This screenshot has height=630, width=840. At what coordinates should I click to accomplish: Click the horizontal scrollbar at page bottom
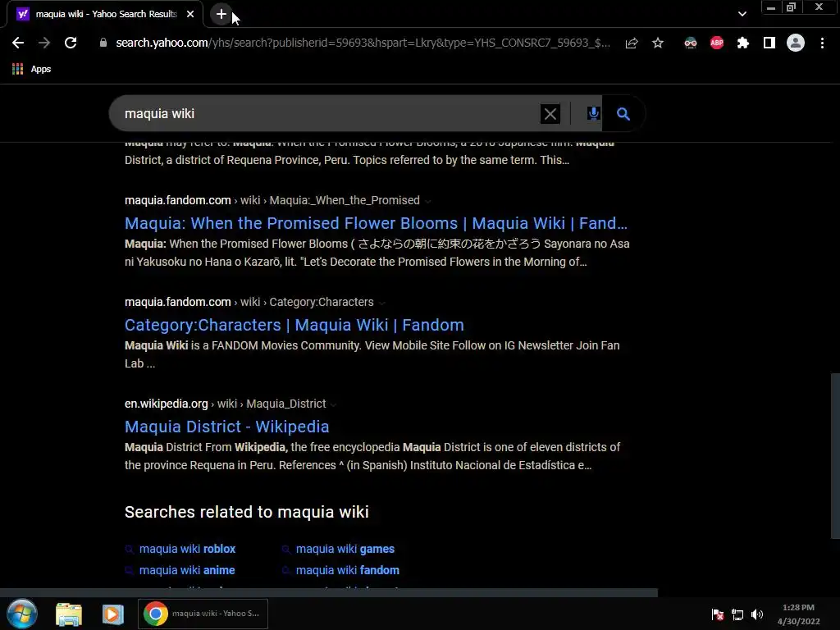(x=329, y=592)
